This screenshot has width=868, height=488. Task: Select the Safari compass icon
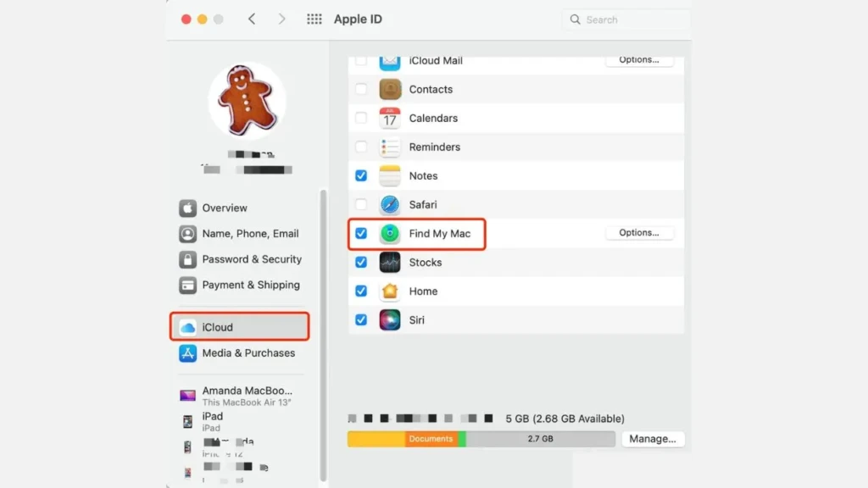coord(389,204)
